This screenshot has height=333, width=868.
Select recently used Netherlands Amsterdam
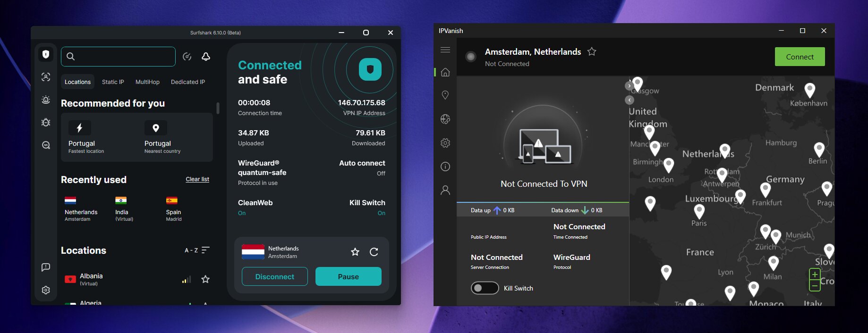(81, 209)
